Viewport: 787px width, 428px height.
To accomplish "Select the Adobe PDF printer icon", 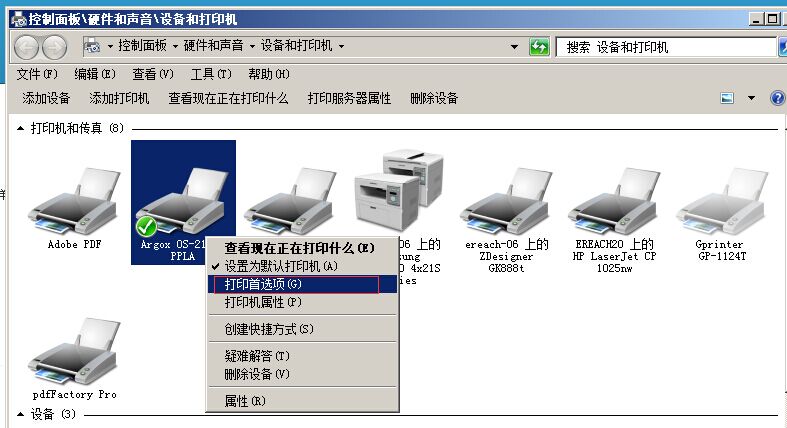I will 74,201.
